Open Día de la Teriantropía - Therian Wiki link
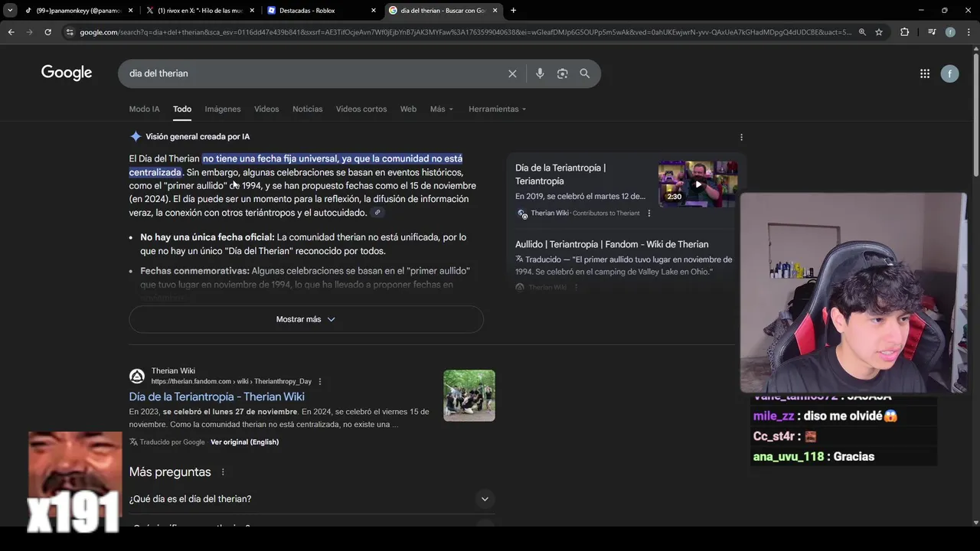The width and height of the screenshot is (980, 551). point(217,396)
